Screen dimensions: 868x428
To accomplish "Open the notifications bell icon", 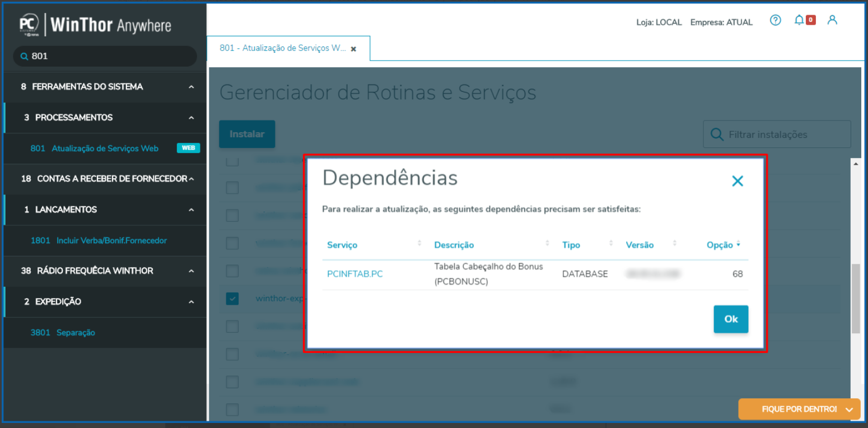I will [x=799, y=20].
